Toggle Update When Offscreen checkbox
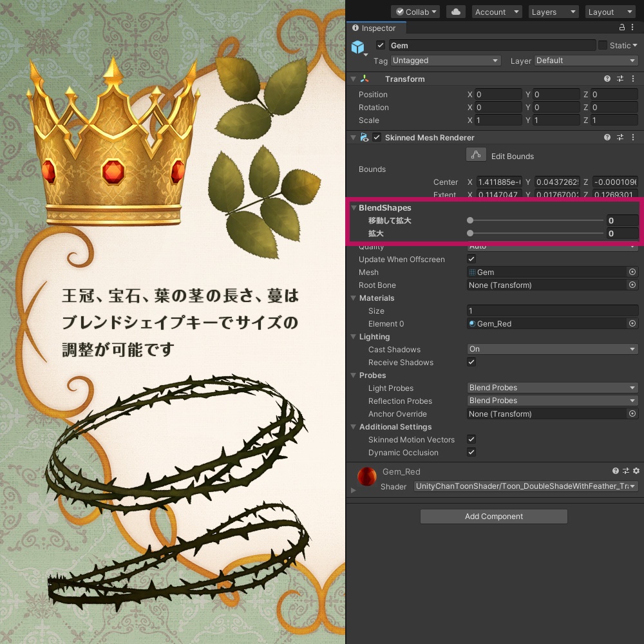This screenshot has height=644, width=644. click(471, 259)
